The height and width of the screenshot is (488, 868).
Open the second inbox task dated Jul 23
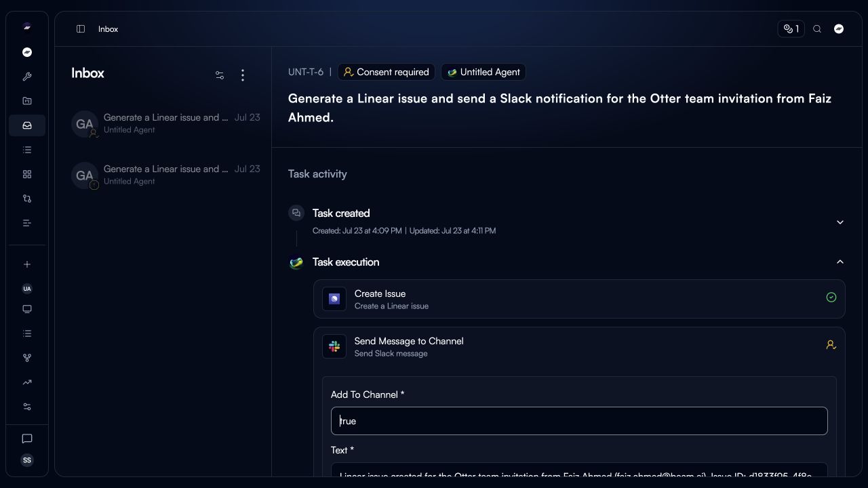coord(166,175)
